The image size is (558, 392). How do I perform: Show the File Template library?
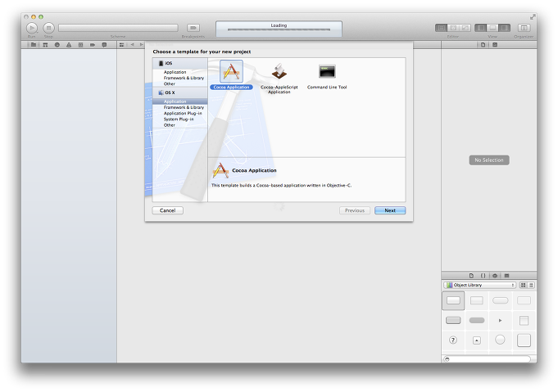coord(471,276)
